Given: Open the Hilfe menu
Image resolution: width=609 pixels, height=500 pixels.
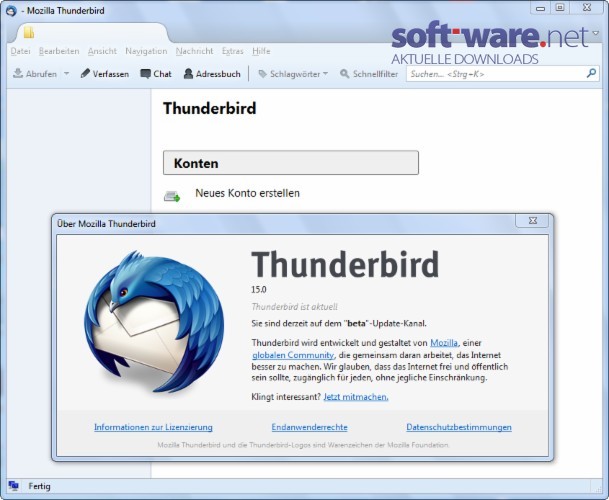Looking at the screenshot, I should pos(261,51).
